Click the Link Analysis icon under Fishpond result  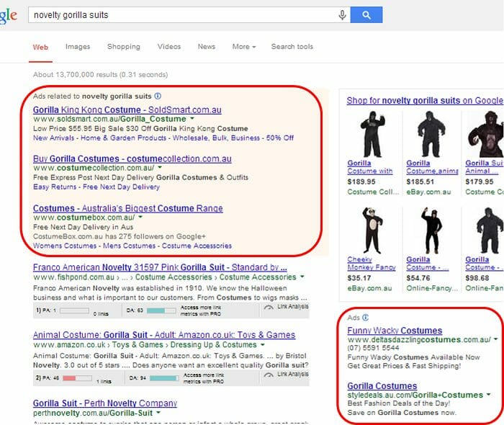click(269, 308)
